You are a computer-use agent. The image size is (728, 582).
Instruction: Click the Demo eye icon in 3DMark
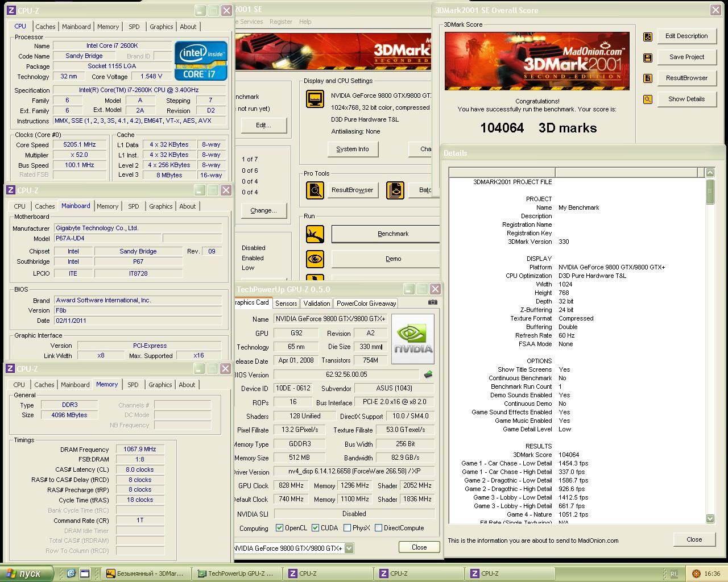[315, 259]
